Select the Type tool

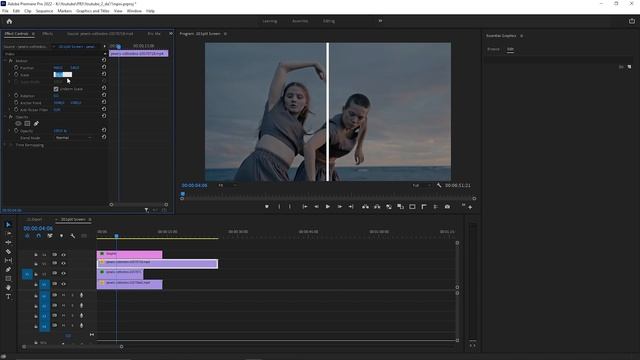[8, 297]
